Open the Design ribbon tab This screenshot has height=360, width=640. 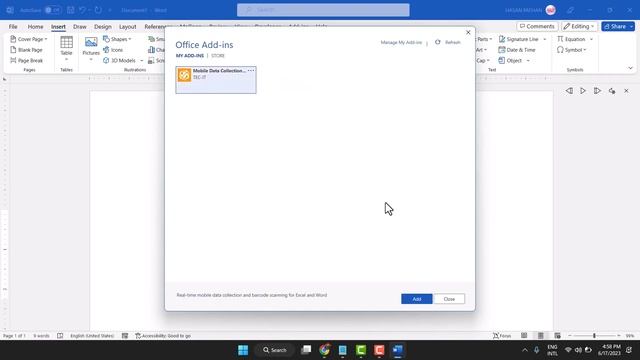(102, 27)
